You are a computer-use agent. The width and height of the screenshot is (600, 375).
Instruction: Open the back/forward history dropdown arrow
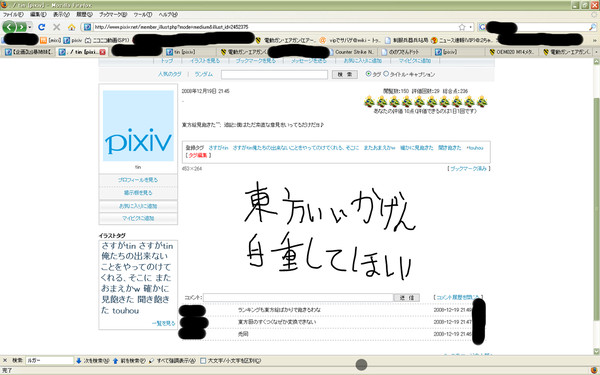[30, 27]
